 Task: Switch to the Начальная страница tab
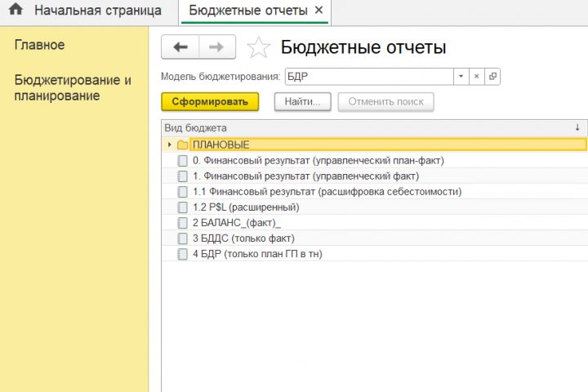click(x=98, y=11)
